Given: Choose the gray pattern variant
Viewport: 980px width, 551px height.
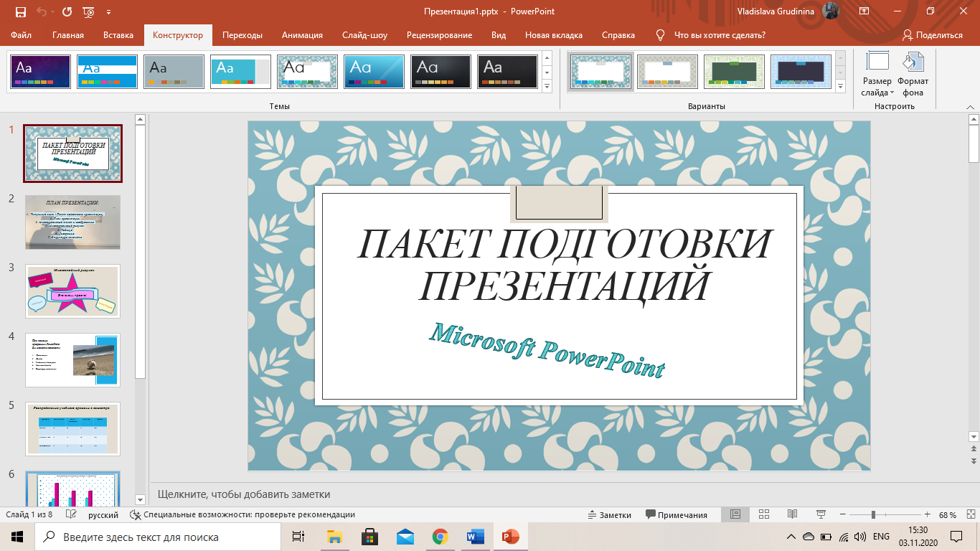Looking at the screenshot, I should coord(668,72).
